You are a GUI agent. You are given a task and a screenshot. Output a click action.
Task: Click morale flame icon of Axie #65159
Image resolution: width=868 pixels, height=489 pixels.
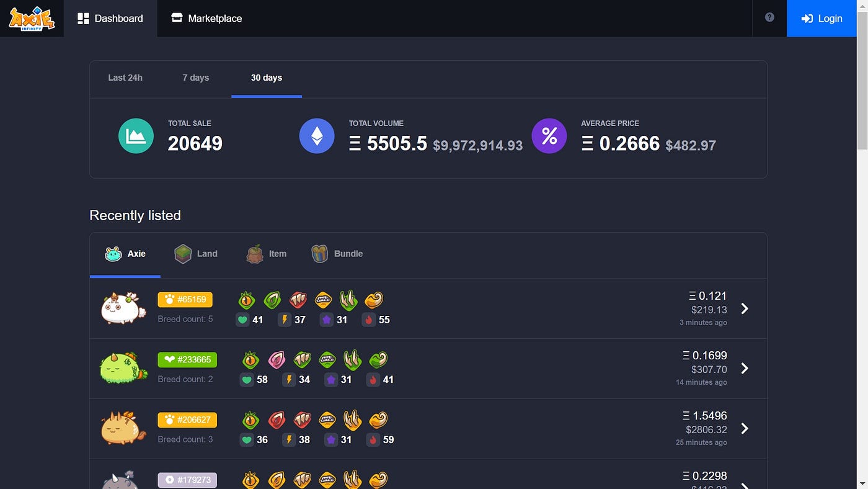[369, 320]
